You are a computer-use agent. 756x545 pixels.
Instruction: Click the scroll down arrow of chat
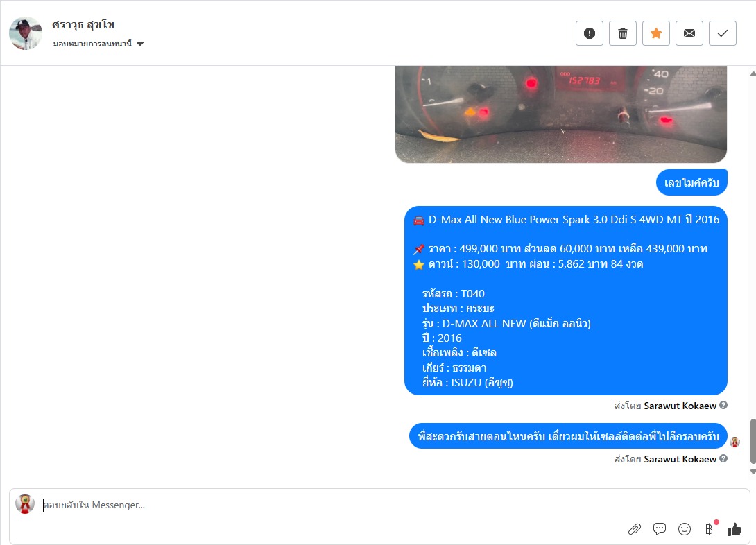753,472
